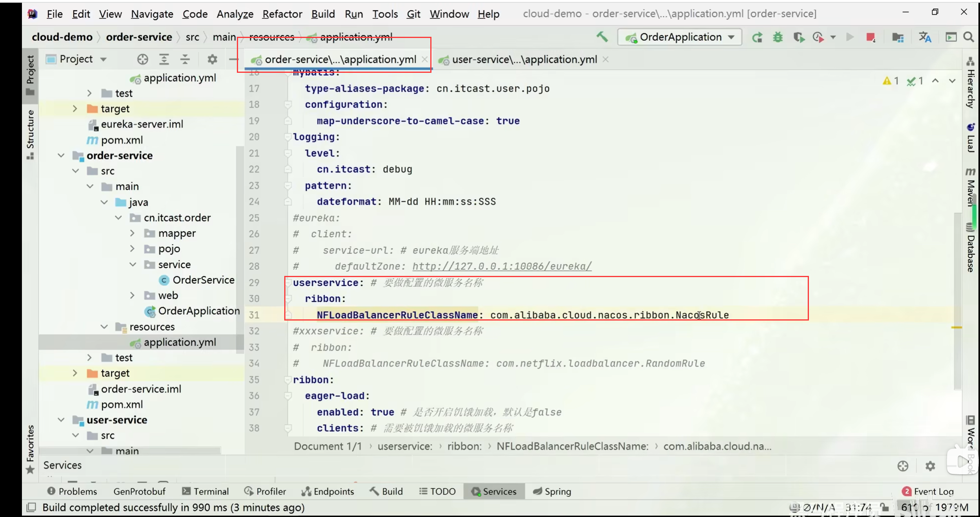Open Project panel settings gear
The image size is (980, 517).
[212, 59]
